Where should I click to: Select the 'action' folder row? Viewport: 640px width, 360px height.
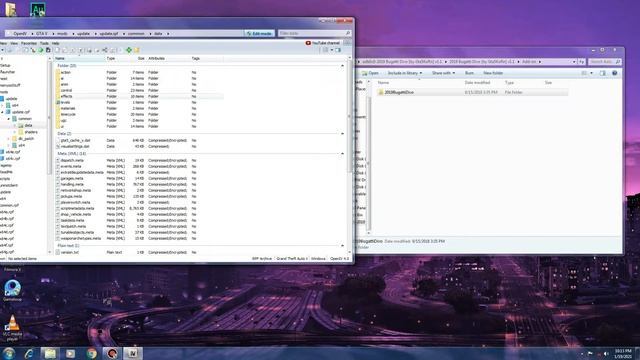coord(139,72)
